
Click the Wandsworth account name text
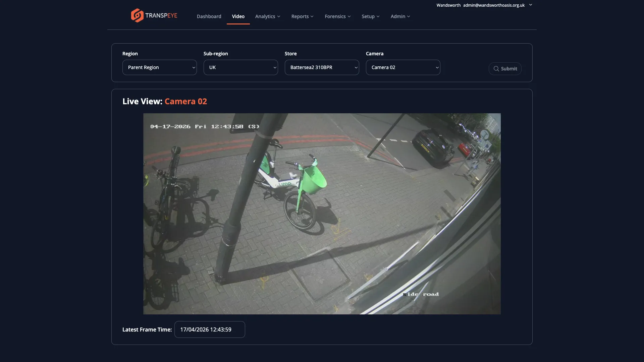click(448, 5)
